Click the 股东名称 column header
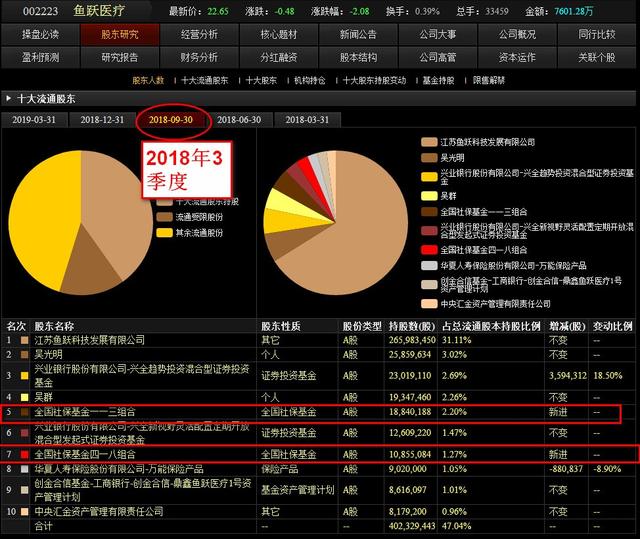Image resolution: width=640 pixels, height=539 pixels. coord(54,326)
